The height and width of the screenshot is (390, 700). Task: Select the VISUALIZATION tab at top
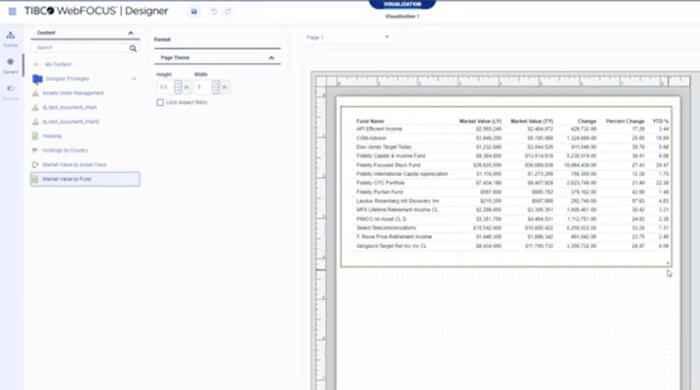(x=402, y=4)
